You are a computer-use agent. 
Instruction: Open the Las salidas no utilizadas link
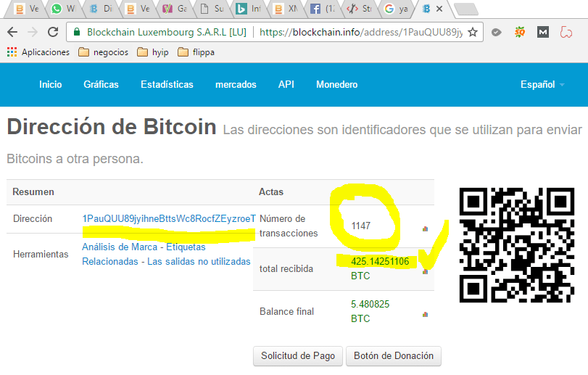click(199, 261)
